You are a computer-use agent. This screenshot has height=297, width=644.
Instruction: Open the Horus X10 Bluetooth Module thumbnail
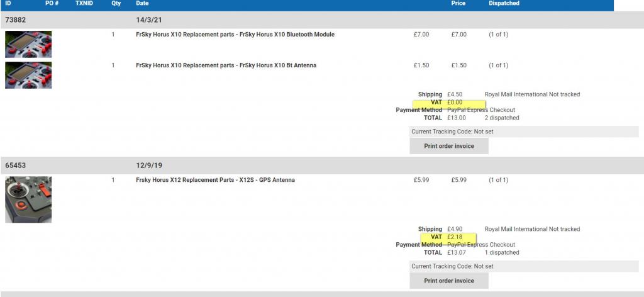click(x=28, y=45)
